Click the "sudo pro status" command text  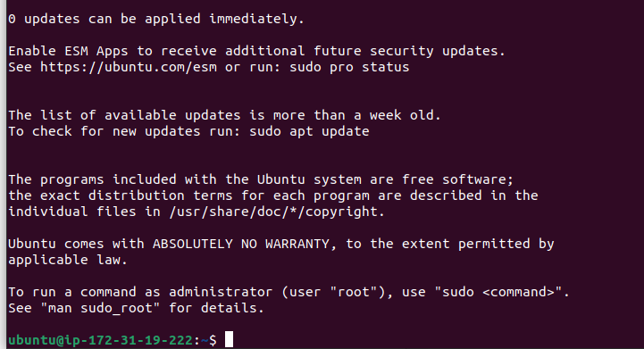point(349,67)
